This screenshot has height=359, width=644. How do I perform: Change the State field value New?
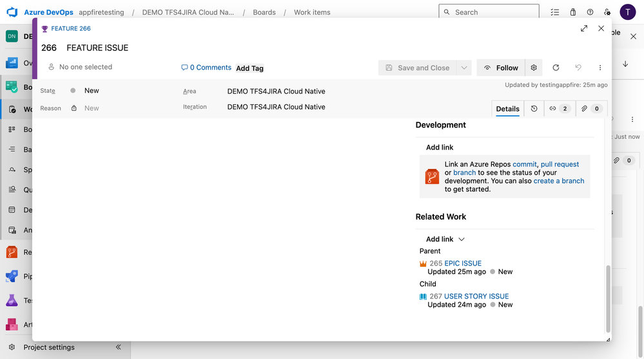click(91, 91)
